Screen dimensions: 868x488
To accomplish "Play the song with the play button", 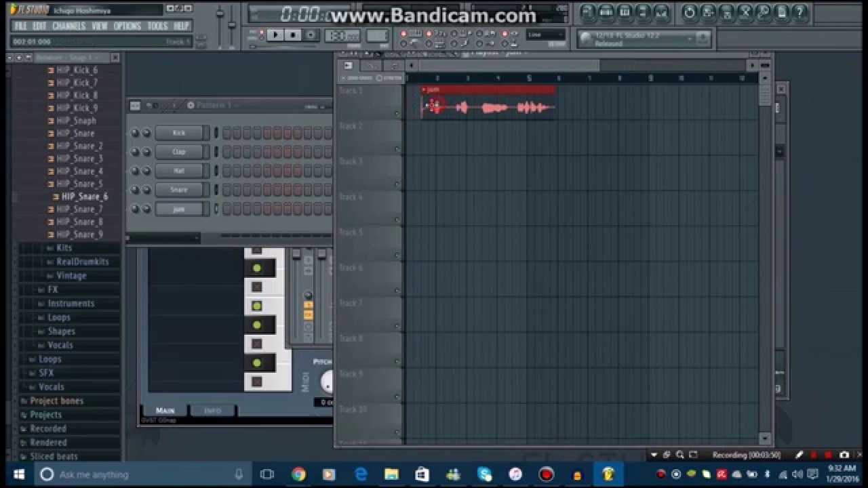I will (275, 35).
